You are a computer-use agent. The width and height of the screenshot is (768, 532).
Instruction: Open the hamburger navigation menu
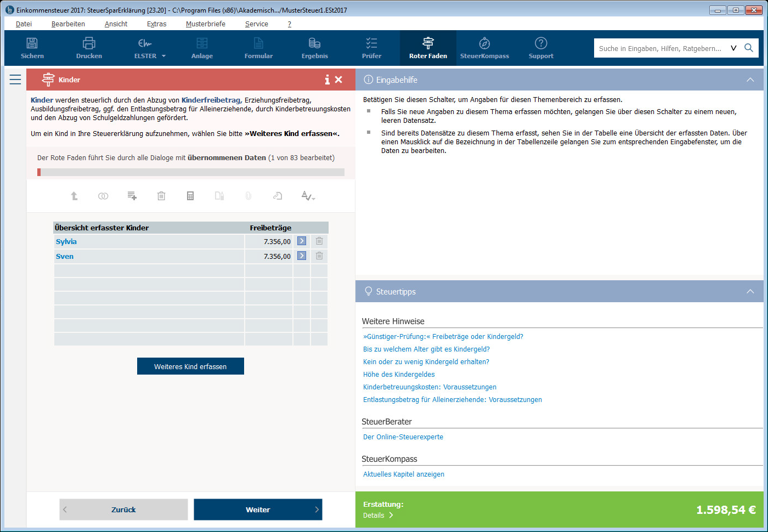click(15, 80)
